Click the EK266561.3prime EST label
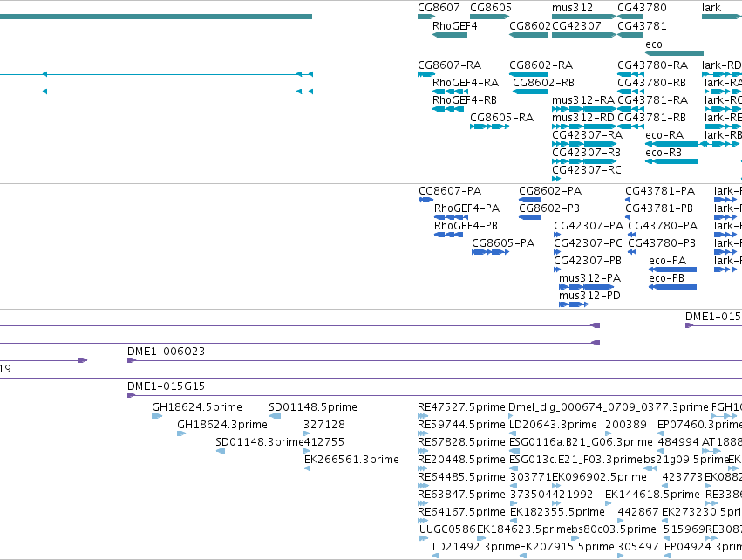 tap(351, 460)
